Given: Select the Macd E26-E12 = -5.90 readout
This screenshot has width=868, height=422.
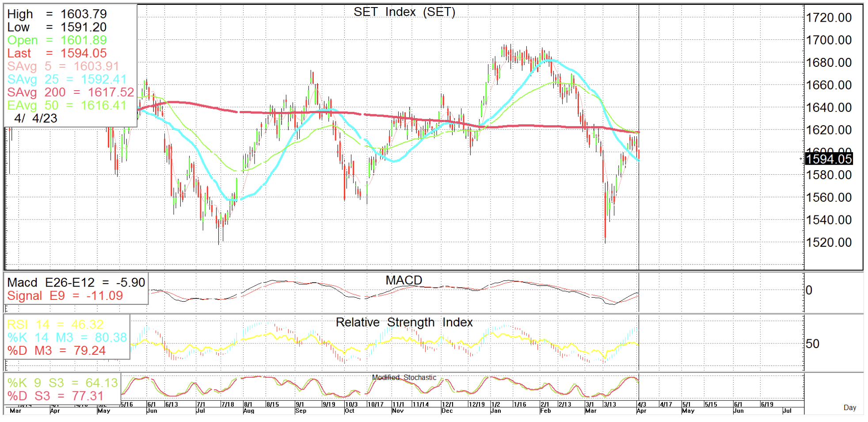Looking at the screenshot, I should pos(76,283).
